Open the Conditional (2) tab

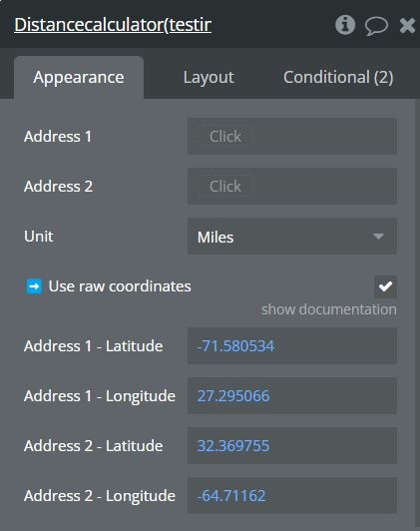click(x=338, y=77)
